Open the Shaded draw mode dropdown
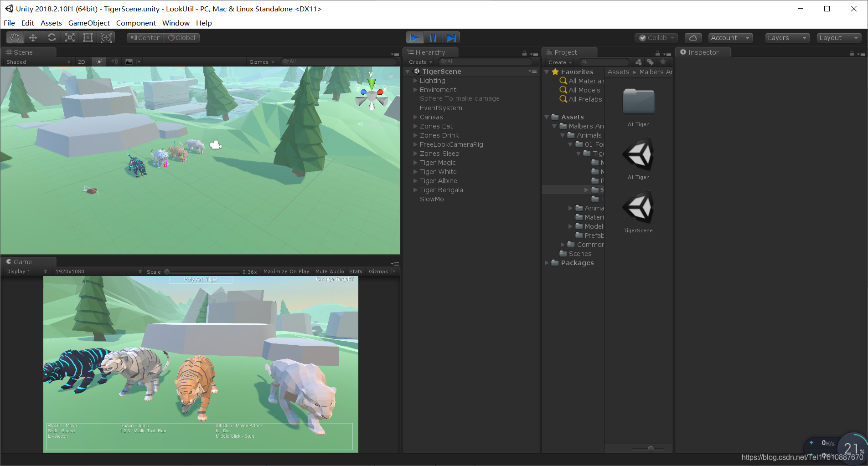Viewport: 868px width, 466px height. tap(38, 62)
